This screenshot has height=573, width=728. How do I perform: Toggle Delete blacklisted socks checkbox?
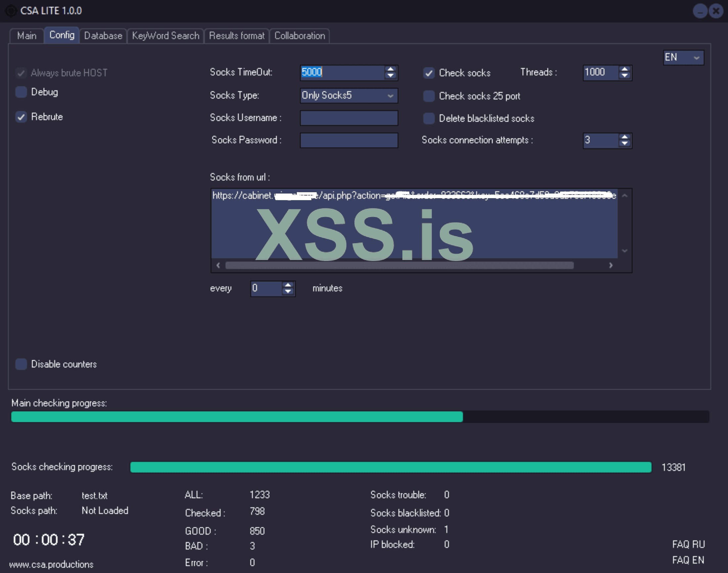point(429,118)
